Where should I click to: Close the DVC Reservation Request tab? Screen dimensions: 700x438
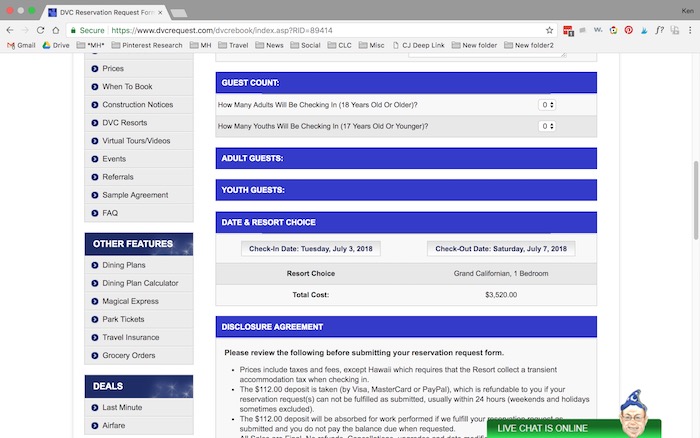(160, 13)
